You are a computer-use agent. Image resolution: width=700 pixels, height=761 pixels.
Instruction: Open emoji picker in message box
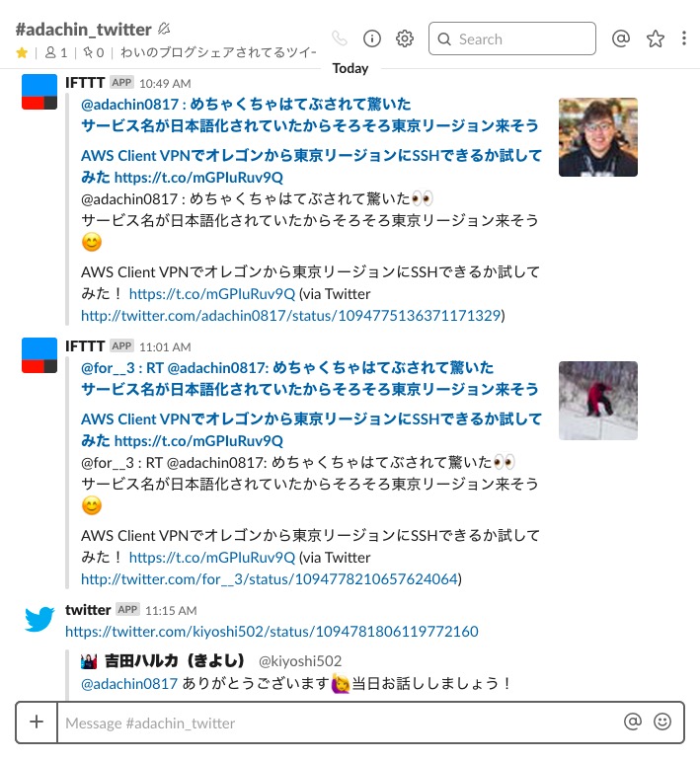662,722
